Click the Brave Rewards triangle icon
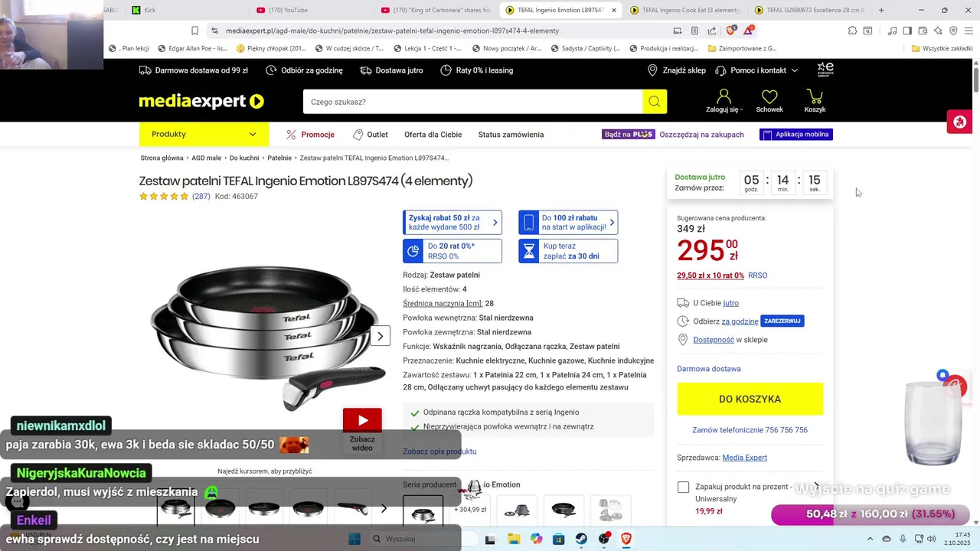The image size is (980, 551). coord(749,31)
